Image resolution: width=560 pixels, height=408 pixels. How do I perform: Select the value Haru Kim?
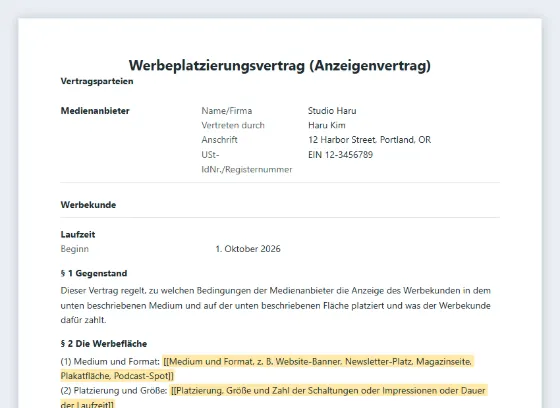[327, 125]
